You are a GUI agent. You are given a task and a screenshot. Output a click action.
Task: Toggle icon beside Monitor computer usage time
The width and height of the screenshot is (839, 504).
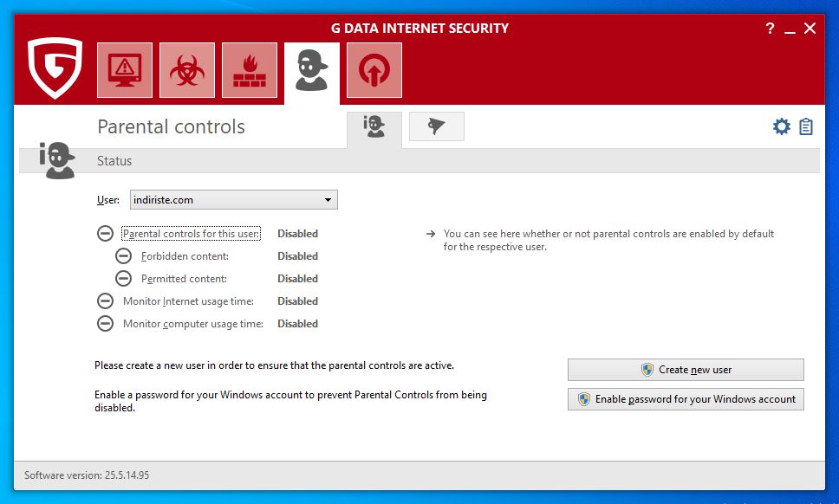pyautogui.click(x=106, y=323)
